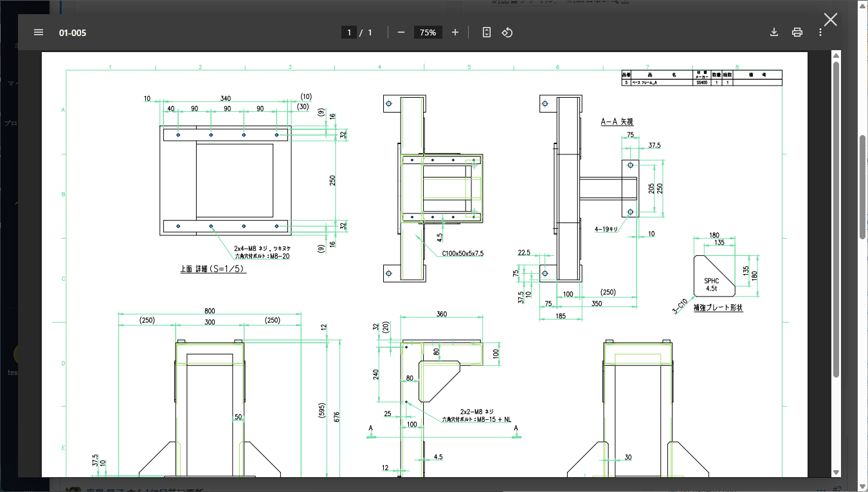This screenshot has width=868, height=492.
Task: Print the PDF drawing
Action: click(x=797, y=32)
